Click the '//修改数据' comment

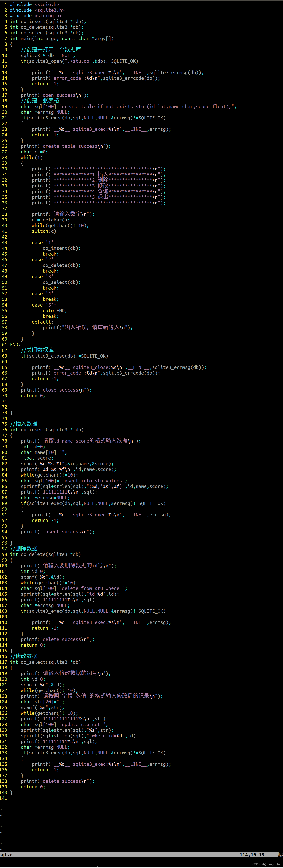click(x=24, y=656)
